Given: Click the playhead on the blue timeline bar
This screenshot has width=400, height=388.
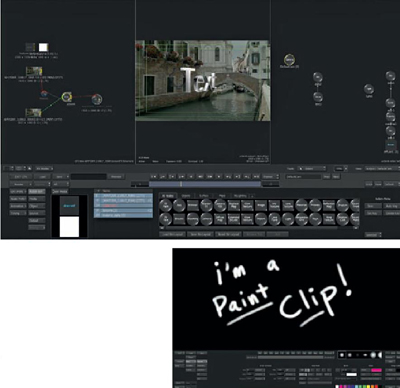Looking at the screenshot, I should point(181,184).
